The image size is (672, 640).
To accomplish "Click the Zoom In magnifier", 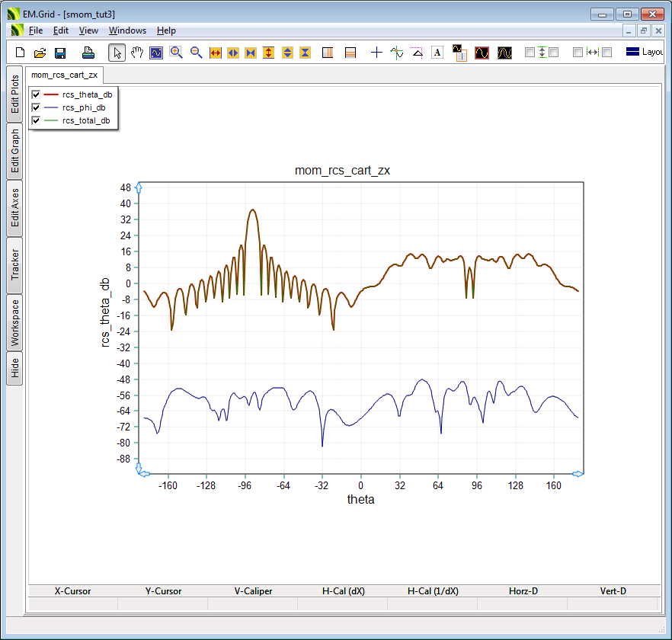I will [176, 53].
